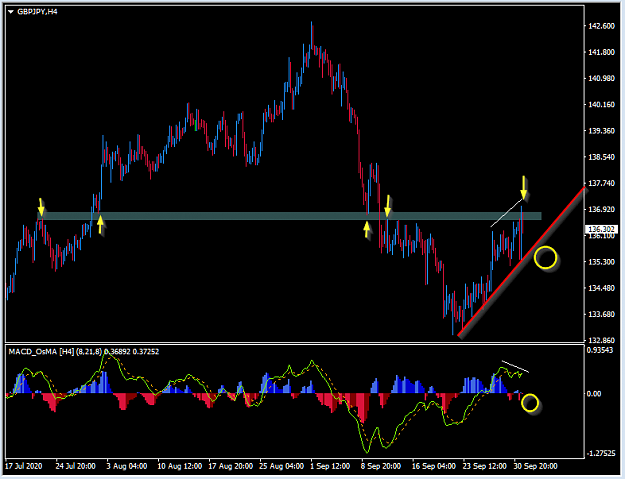Click the 142.600 price axis label
The width and height of the screenshot is (625, 479).
pos(601,26)
